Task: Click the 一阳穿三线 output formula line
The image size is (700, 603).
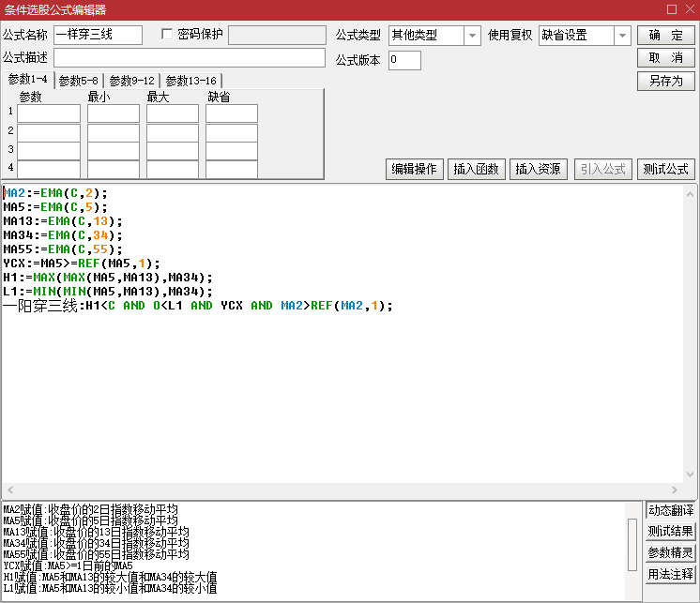Action: coord(198,306)
